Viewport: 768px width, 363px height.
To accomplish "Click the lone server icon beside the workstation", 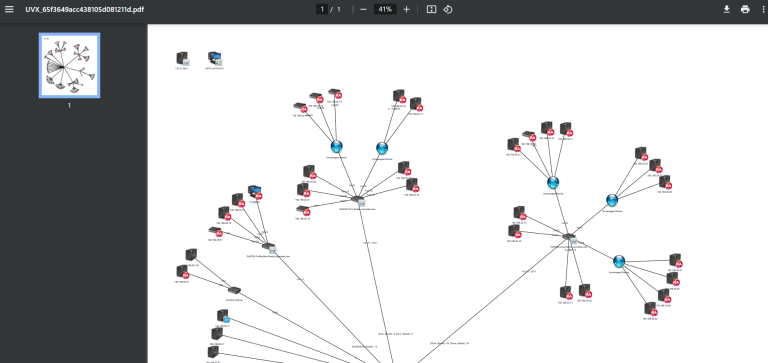I will point(183,59).
